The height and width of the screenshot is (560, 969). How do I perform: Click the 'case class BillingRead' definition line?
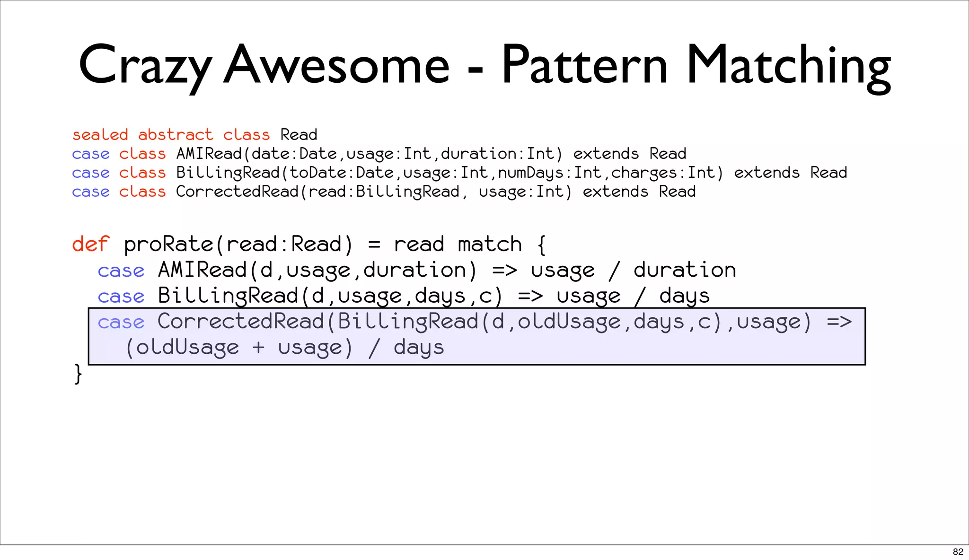pos(459,173)
